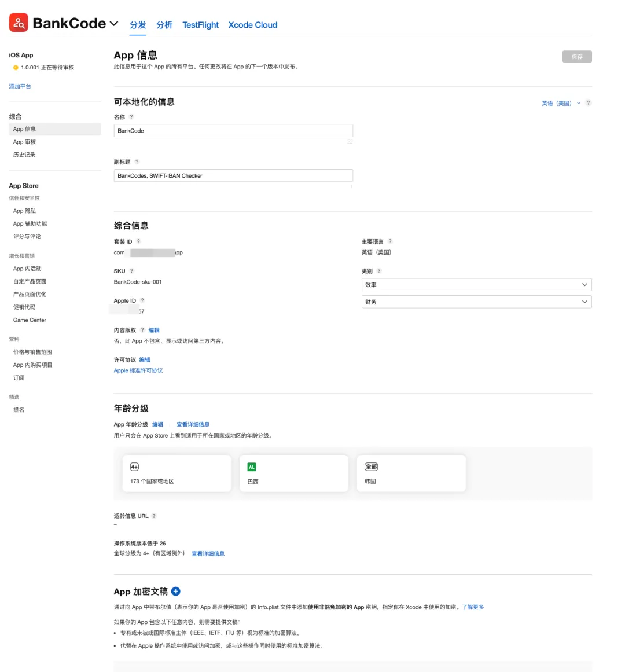Open the primary category dropdown 效率
Image resolution: width=625 pixels, height=672 pixels.
click(x=477, y=285)
